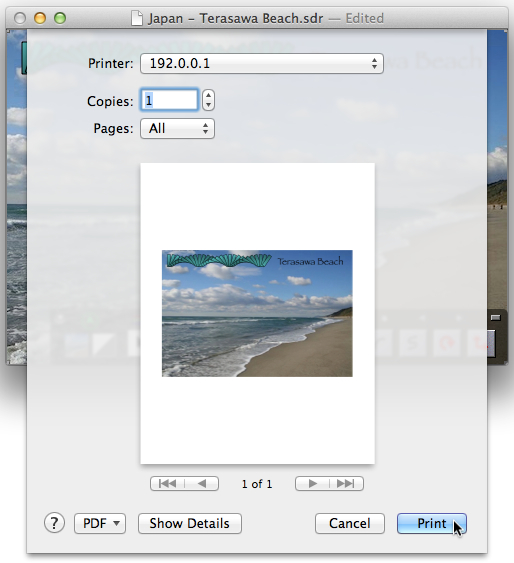The width and height of the screenshot is (514, 563).
Task: Go to first page of print preview
Action: [x=167, y=484]
